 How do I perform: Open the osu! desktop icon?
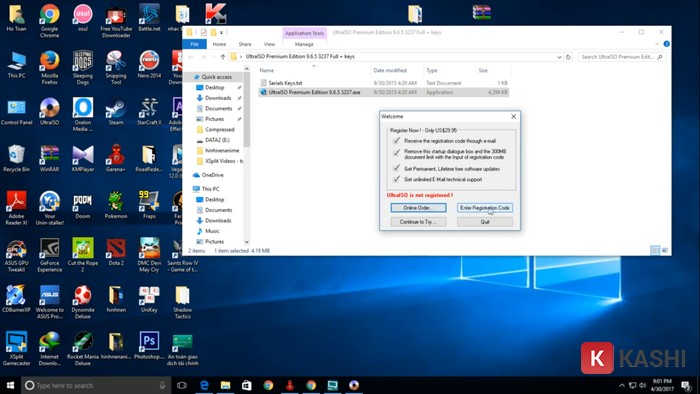83,18
